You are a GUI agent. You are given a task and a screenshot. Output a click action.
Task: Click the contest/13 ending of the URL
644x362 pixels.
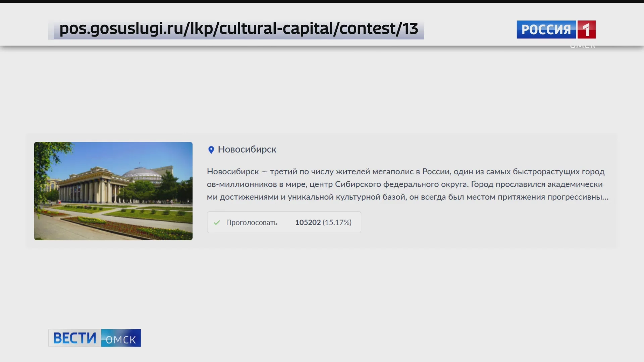coord(378,29)
